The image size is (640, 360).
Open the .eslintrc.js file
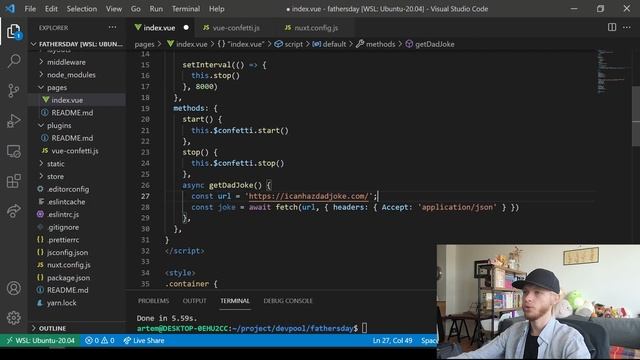point(77,214)
